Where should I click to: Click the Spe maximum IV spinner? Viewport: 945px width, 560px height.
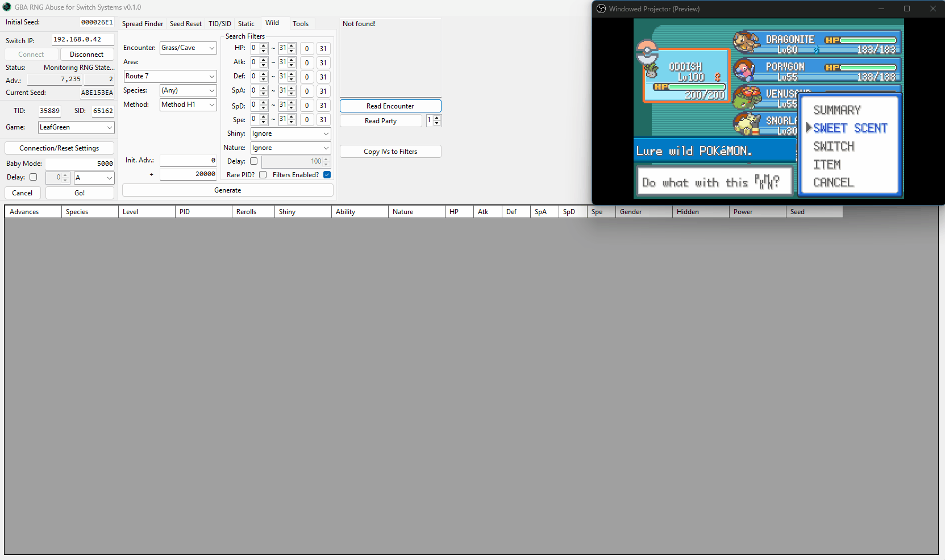[x=287, y=119]
